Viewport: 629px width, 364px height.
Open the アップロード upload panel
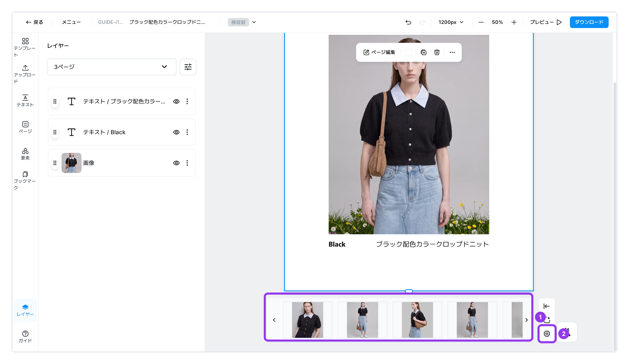tap(25, 74)
